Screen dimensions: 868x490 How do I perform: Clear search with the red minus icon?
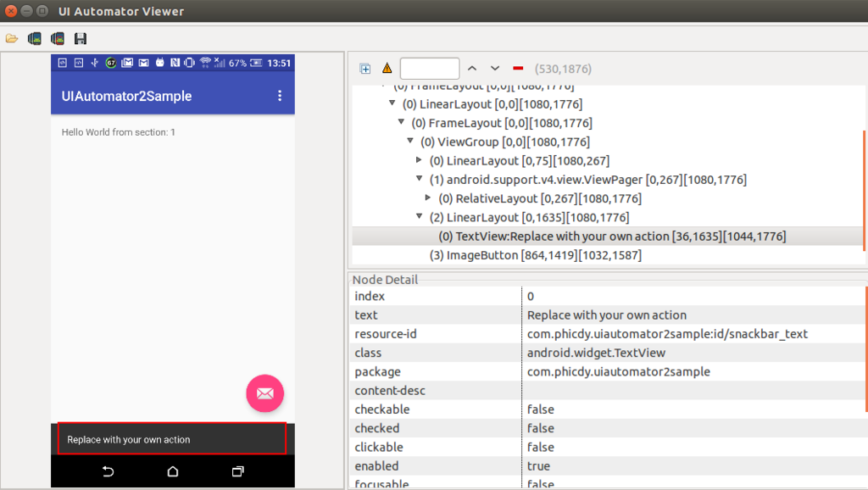pos(518,69)
